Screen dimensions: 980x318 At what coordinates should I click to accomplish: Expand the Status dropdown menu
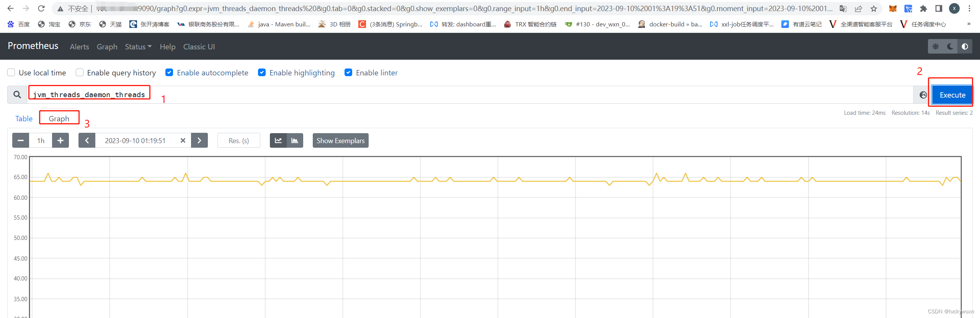coord(138,47)
